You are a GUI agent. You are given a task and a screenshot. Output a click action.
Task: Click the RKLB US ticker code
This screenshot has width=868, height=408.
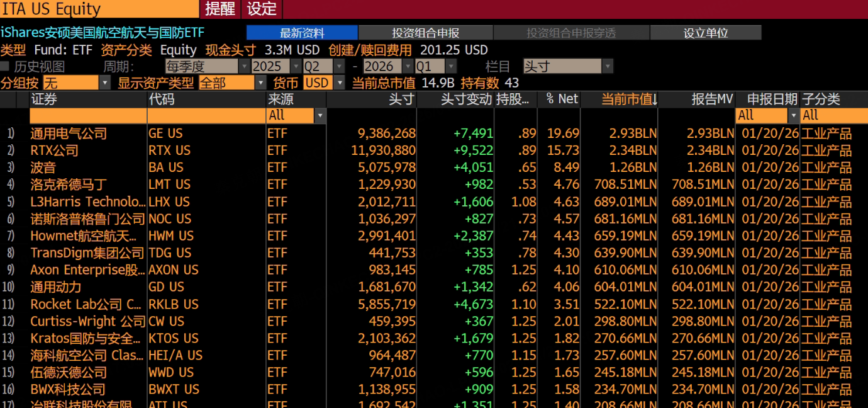point(174,304)
